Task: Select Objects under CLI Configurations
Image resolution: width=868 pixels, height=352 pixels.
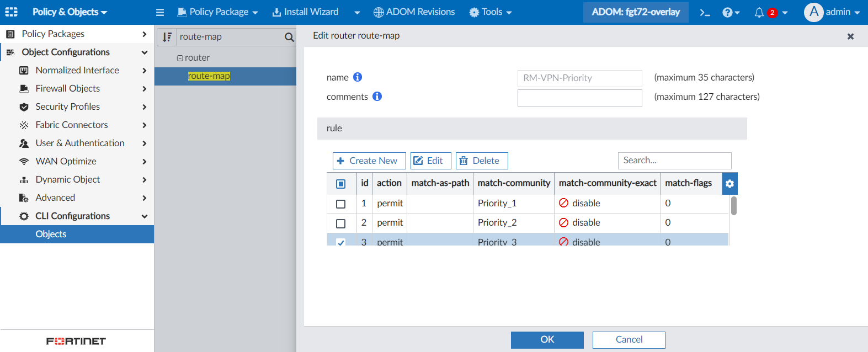Action: 51,234
